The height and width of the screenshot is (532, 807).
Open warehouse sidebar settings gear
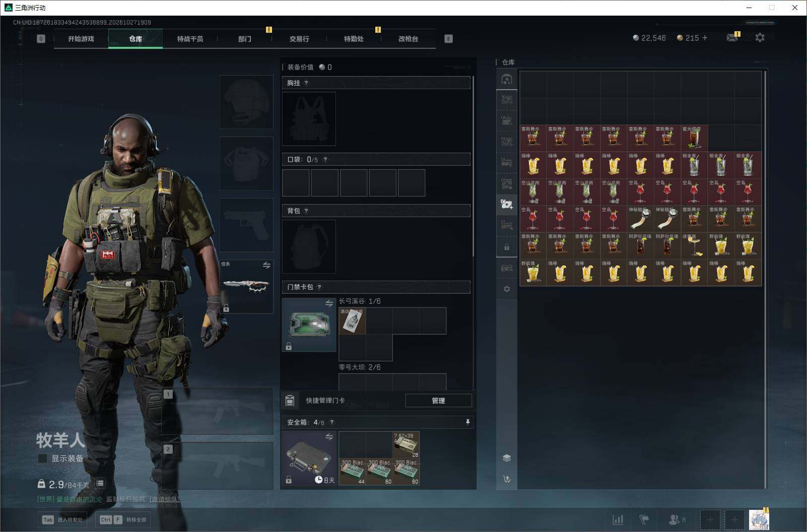(507, 289)
